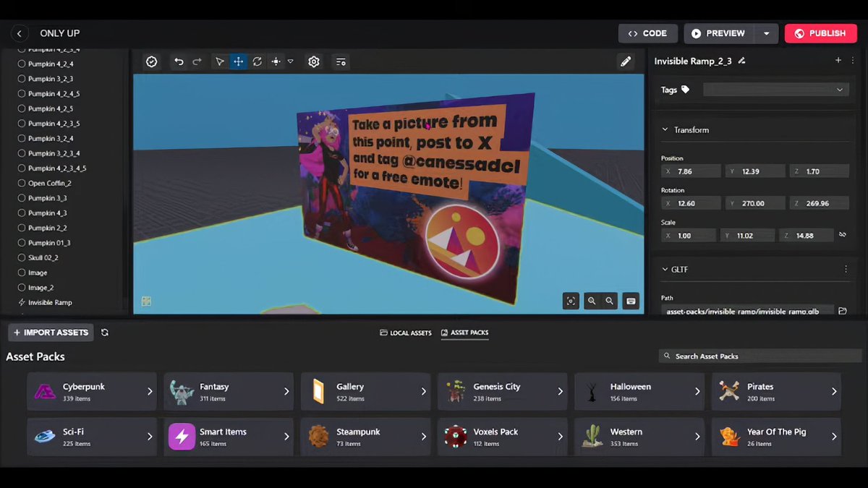Click the IMPORT ASSETS button
Image resolution: width=868 pixels, height=488 pixels.
(51, 333)
